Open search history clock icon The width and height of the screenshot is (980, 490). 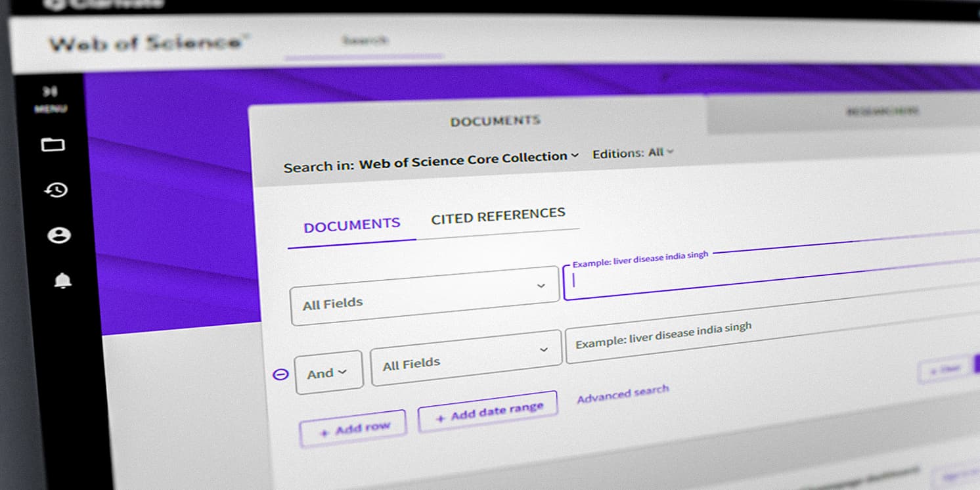56,190
